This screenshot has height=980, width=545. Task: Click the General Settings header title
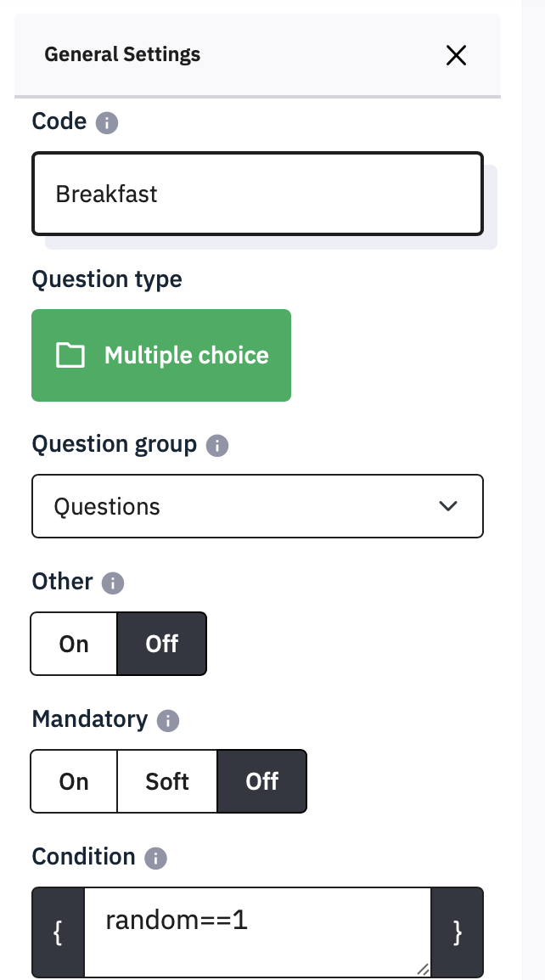tap(122, 55)
